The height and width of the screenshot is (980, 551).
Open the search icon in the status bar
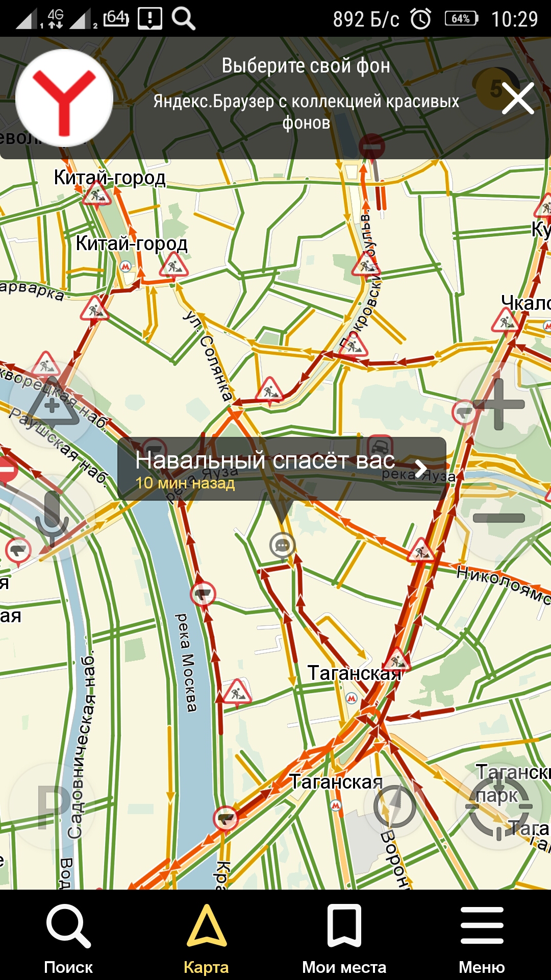[184, 19]
